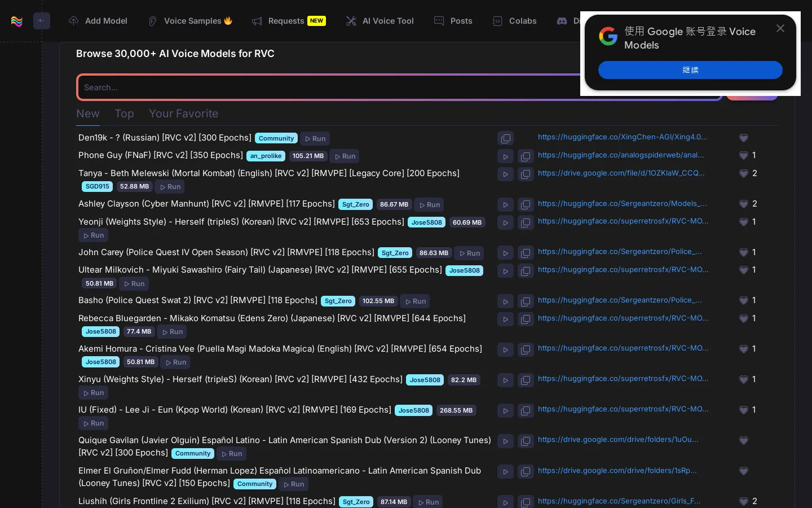Image resolution: width=812 pixels, height=508 pixels.
Task: Favorite the Xinyu (Weights Style) heart
Action: [743, 379]
